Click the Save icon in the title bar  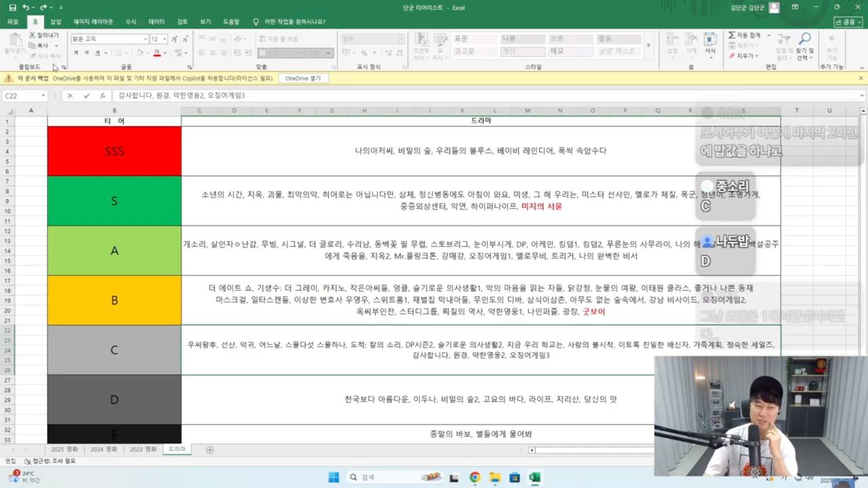click(x=12, y=7)
